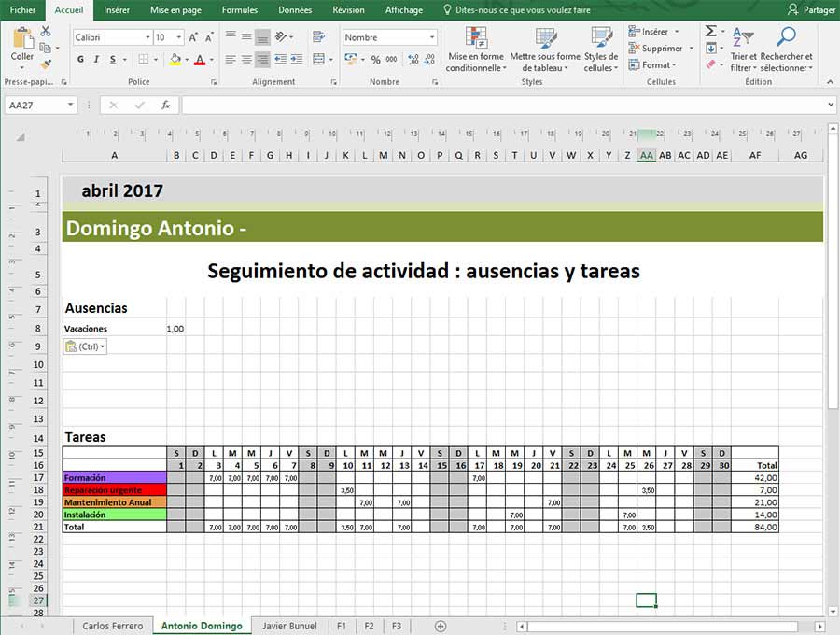The image size is (840, 635).
Task: Align cell text left
Action: click(231, 60)
